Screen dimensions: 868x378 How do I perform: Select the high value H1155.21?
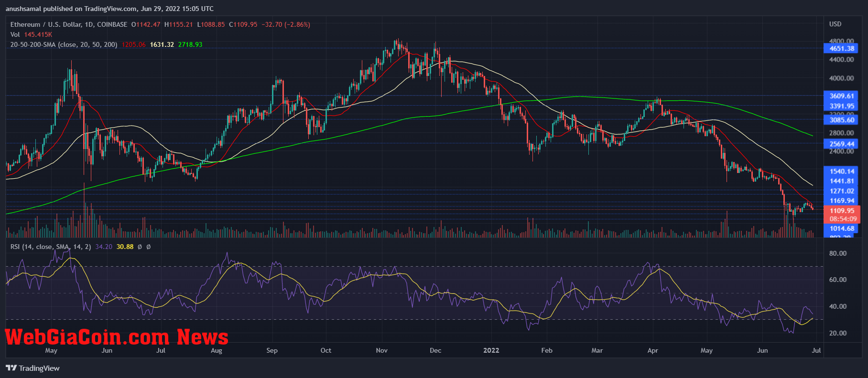click(178, 24)
